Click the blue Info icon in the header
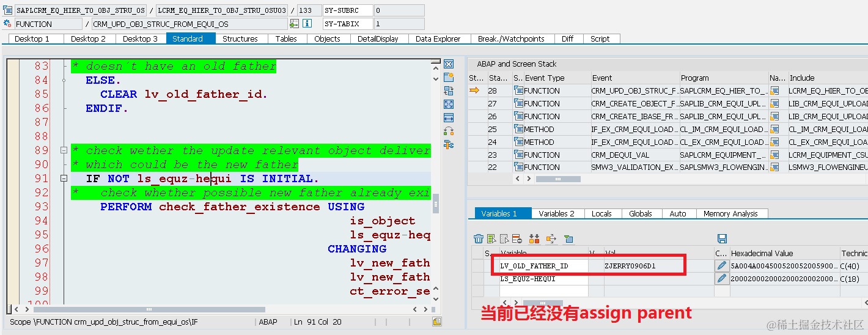 [x=307, y=24]
